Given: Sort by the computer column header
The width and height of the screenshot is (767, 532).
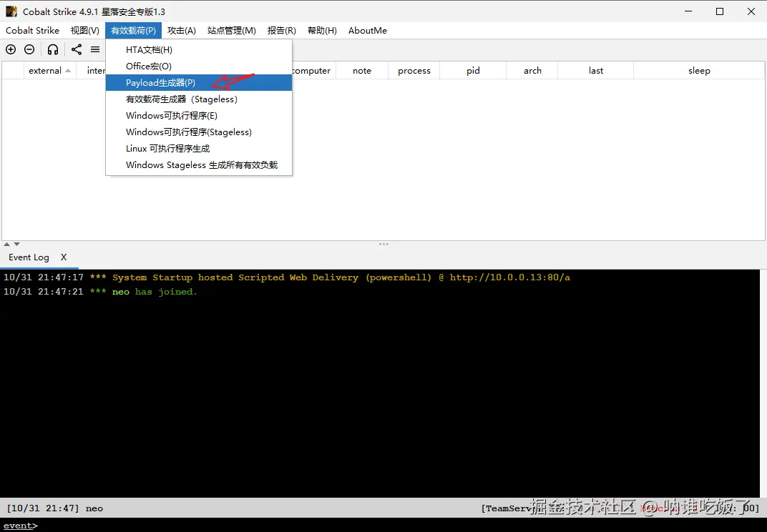Looking at the screenshot, I should pos(313,70).
